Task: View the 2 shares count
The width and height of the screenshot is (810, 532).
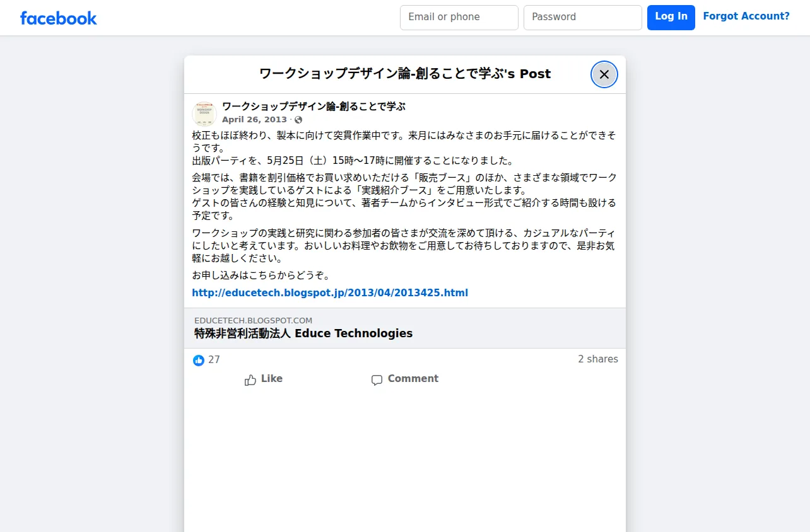Action: tap(598, 359)
